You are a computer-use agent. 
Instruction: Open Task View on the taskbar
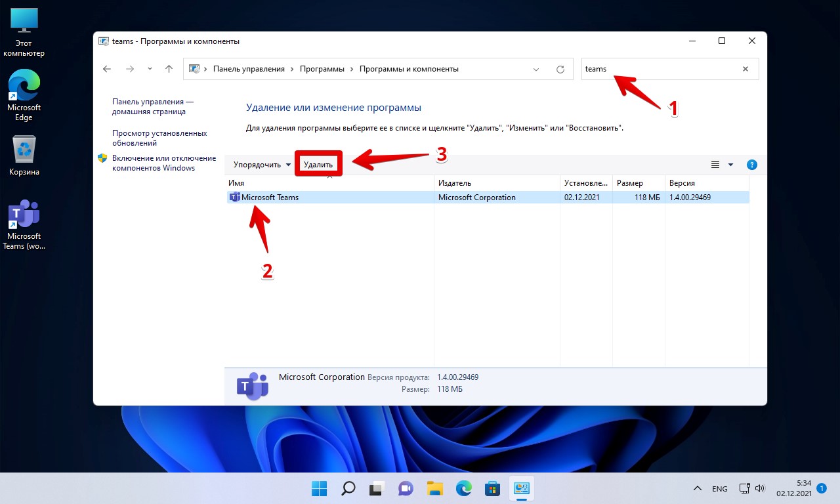376,488
